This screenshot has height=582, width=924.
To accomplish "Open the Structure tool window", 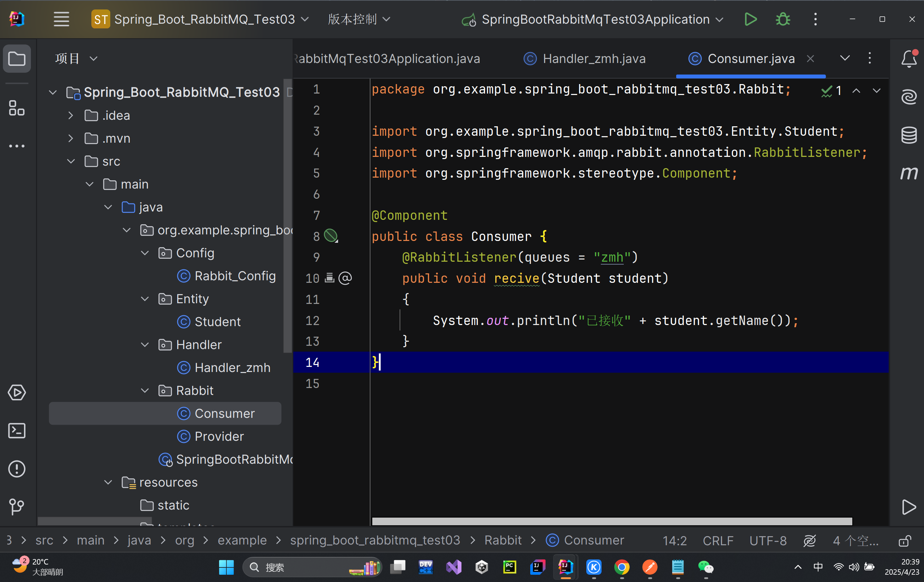I will coord(17,108).
